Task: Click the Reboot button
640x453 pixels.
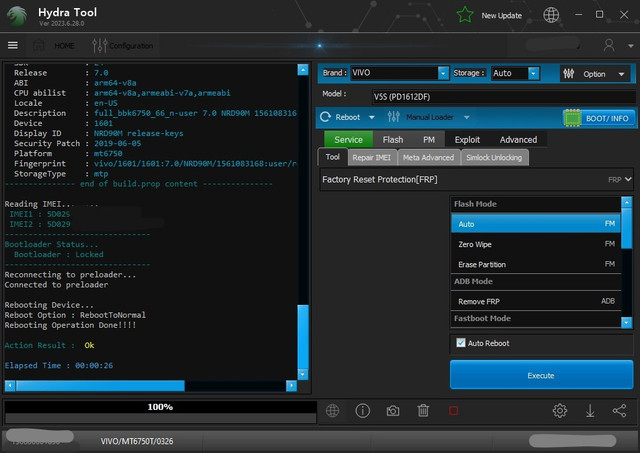Action: point(341,117)
